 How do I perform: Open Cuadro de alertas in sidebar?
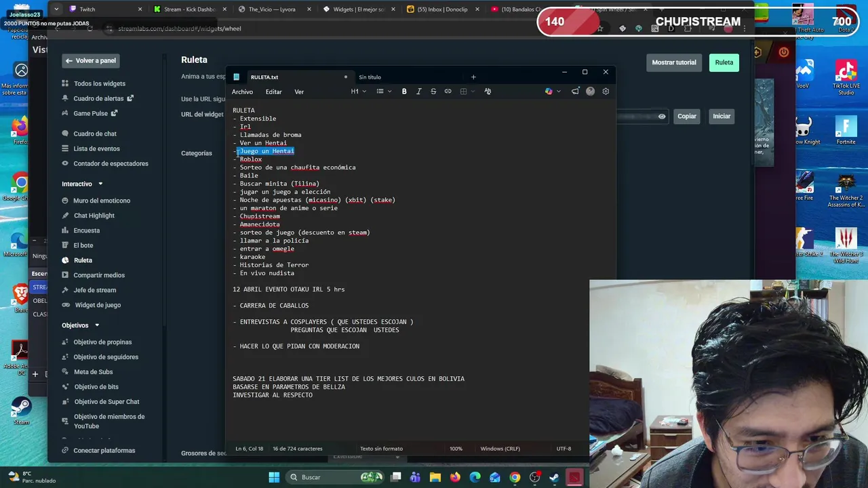pos(98,98)
